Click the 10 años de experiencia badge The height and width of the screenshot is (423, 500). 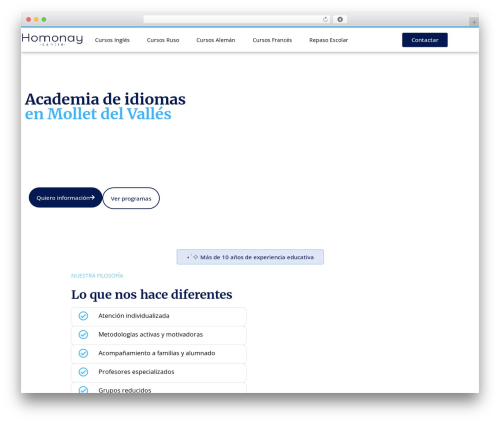(250, 257)
